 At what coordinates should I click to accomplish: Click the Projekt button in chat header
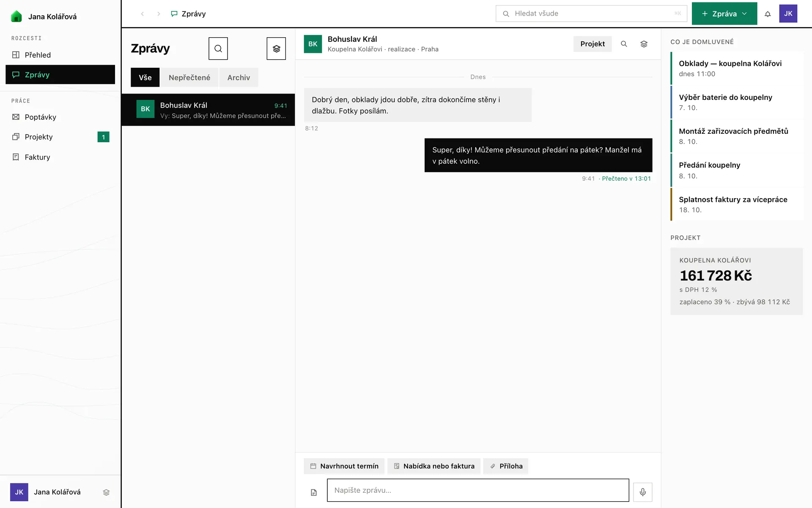pyautogui.click(x=593, y=44)
